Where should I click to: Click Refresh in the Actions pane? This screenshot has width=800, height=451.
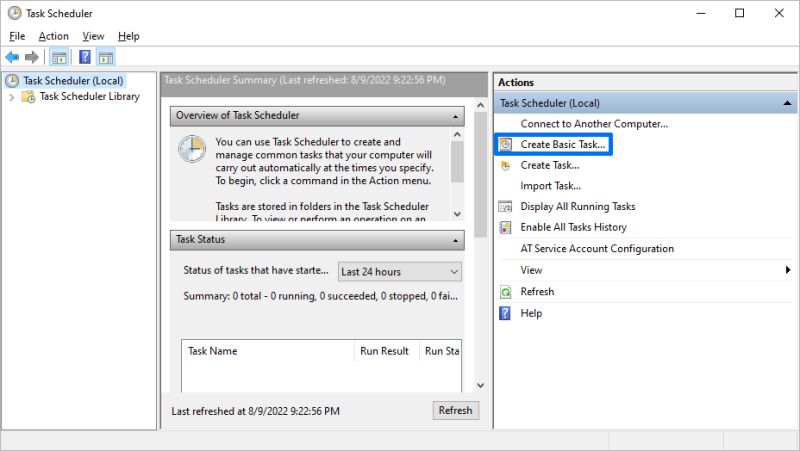[x=537, y=292]
